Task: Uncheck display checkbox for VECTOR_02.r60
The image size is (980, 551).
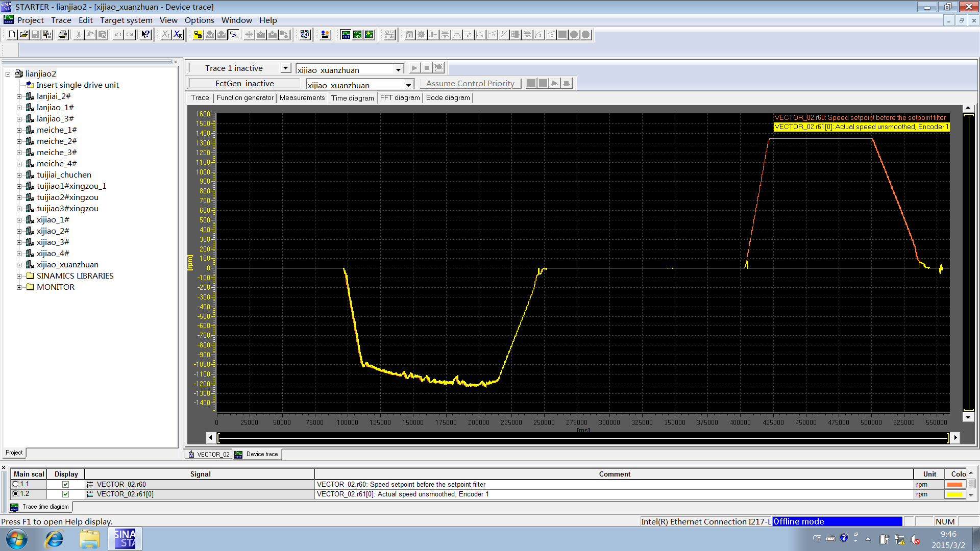Action: coord(65,485)
